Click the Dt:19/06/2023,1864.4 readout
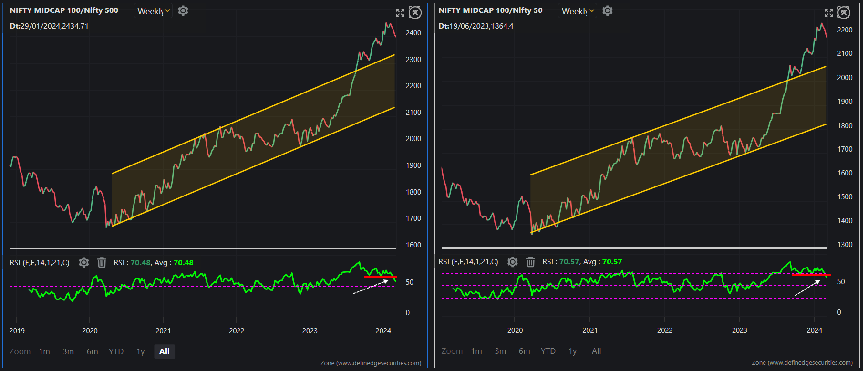 click(x=476, y=26)
